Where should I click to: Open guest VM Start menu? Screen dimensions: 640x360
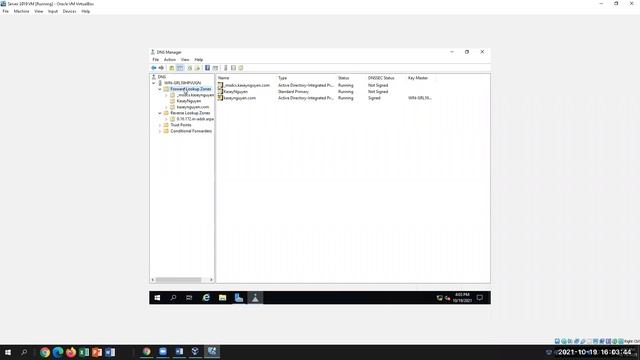(x=157, y=298)
